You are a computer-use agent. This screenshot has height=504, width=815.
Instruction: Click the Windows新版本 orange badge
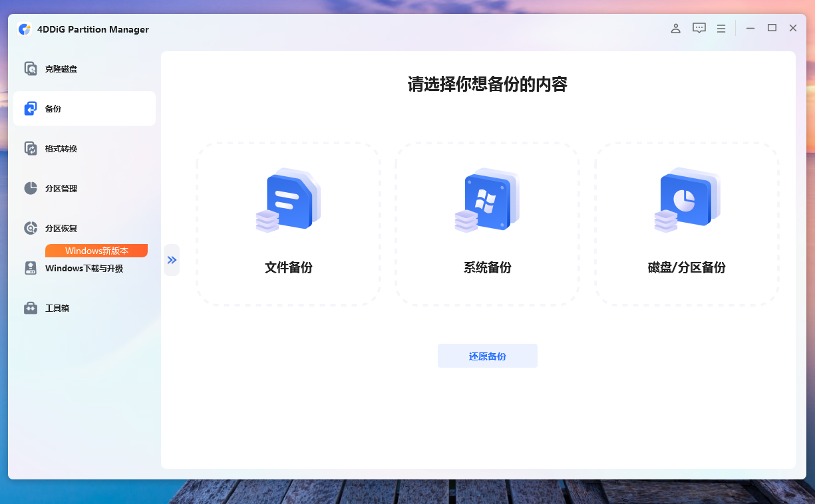pos(96,251)
